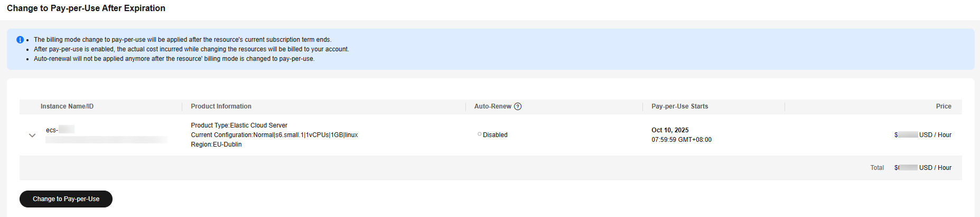Viewport: 980px width, 217px height.
Task: Click the page title Change to Pay-per-Use After Expiration
Action: tap(86, 8)
